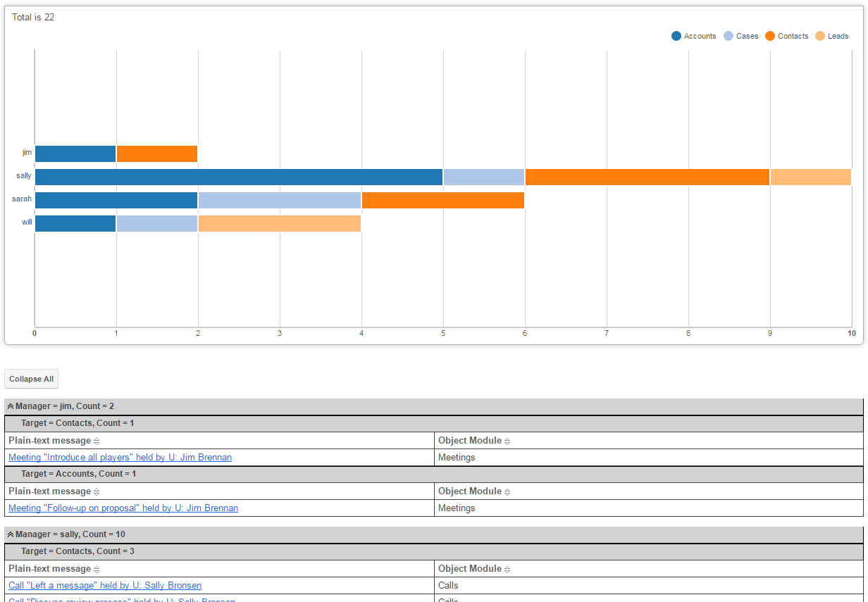Click will's Accounts bar segment
The height and width of the screenshot is (602, 868).
click(75, 223)
